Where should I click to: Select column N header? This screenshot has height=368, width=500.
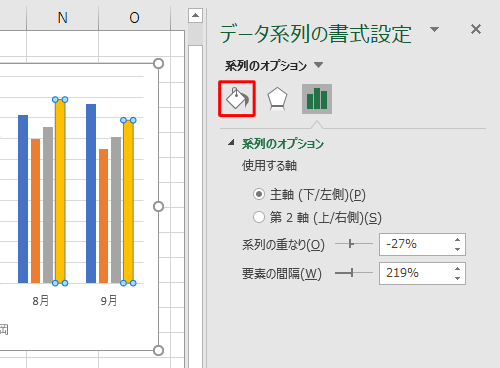62,17
